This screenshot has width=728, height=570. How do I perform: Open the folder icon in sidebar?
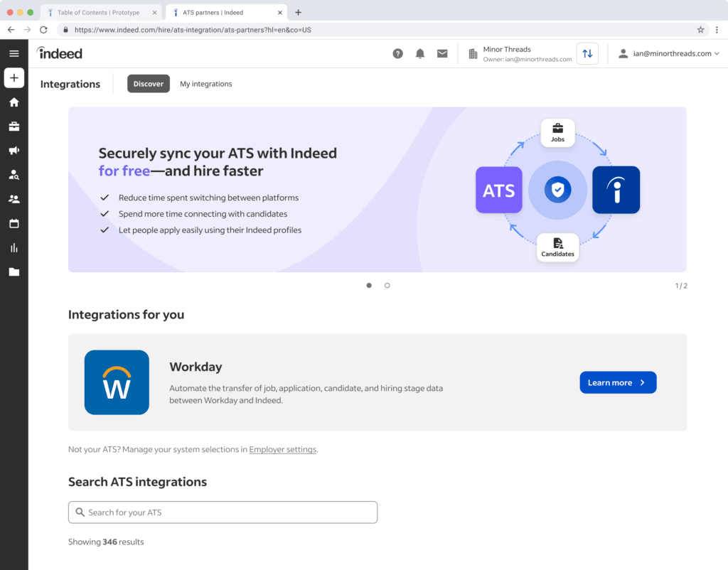pyautogui.click(x=14, y=272)
